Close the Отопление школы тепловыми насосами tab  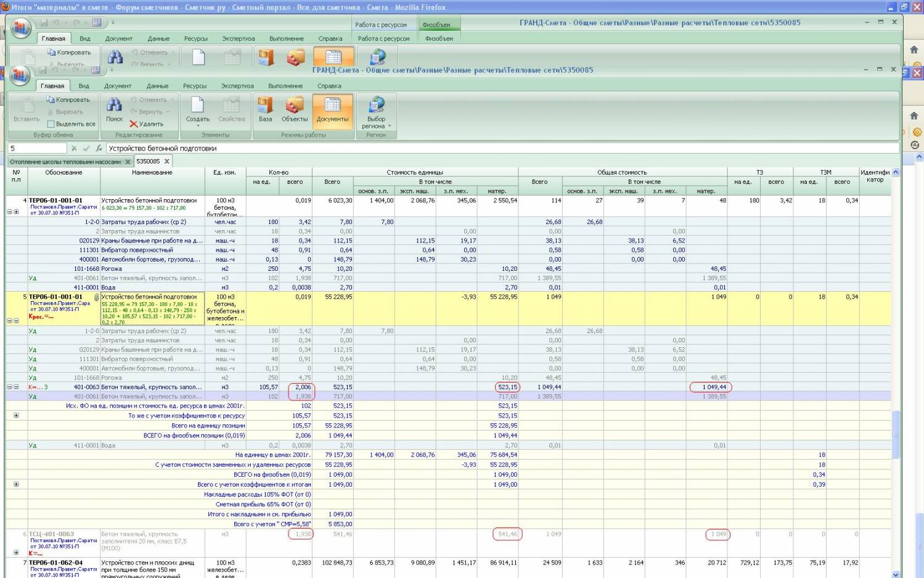(128, 162)
